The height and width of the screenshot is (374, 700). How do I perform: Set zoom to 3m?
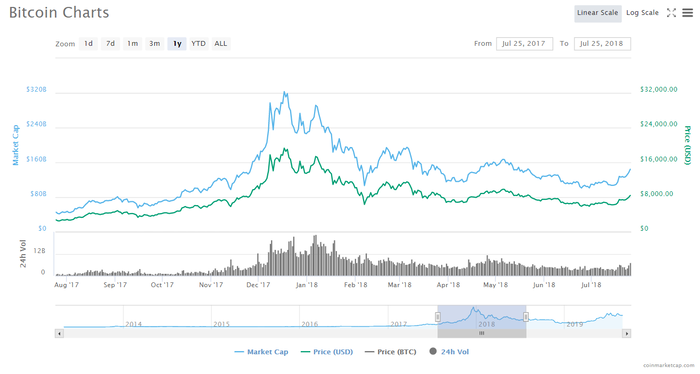tap(154, 44)
